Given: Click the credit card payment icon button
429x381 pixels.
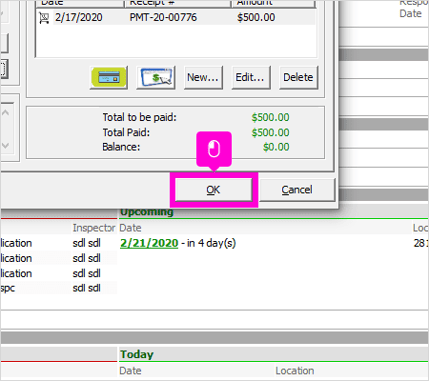Looking at the screenshot, I should [x=109, y=77].
